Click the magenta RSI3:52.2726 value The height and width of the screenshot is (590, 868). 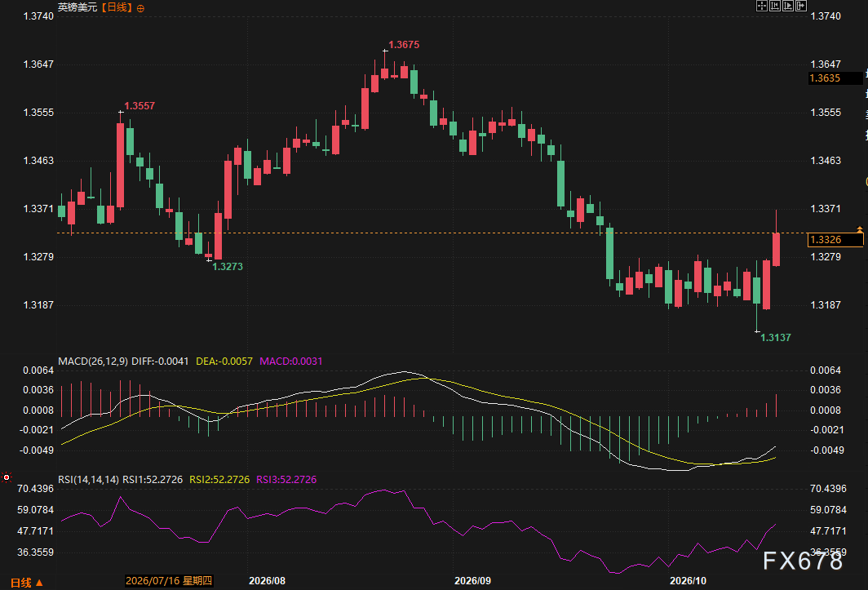286,480
